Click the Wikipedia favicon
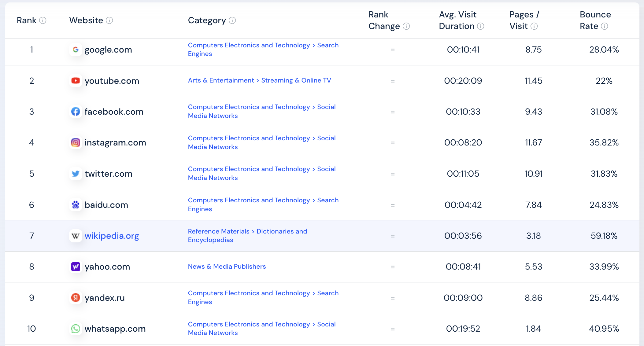 (x=76, y=236)
